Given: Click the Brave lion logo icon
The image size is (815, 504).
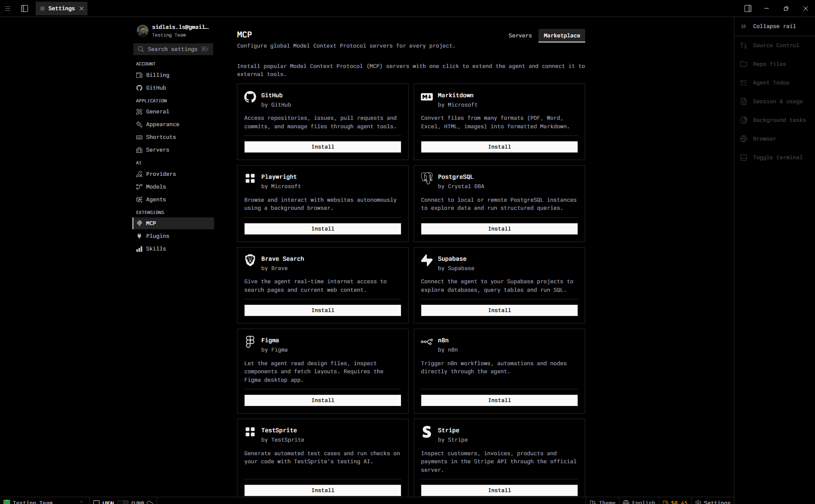Looking at the screenshot, I should [x=250, y=260].
